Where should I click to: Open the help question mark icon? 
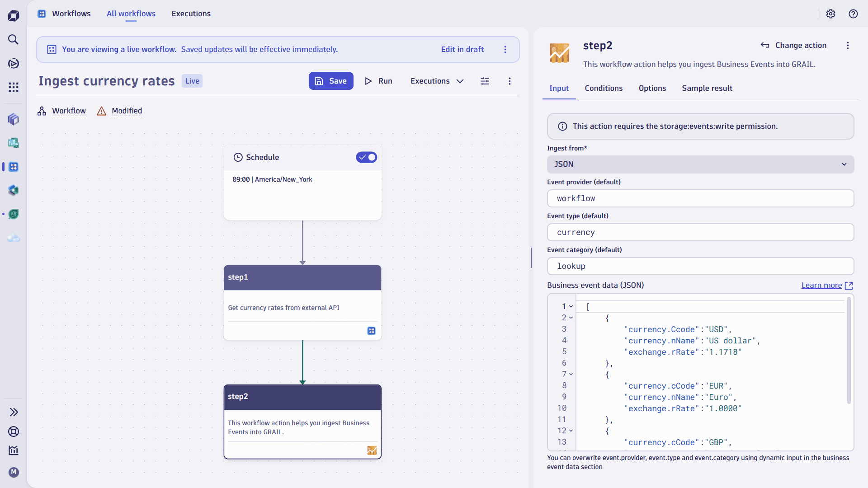853,14
